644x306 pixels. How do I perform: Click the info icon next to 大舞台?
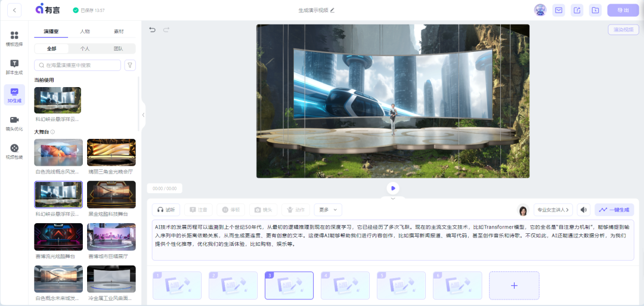tap(52, 132)
